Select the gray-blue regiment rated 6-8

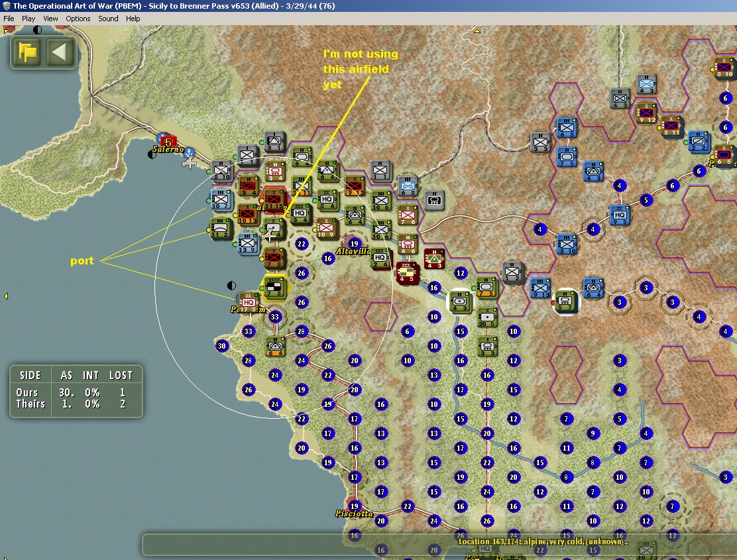[x=408, y=186]
